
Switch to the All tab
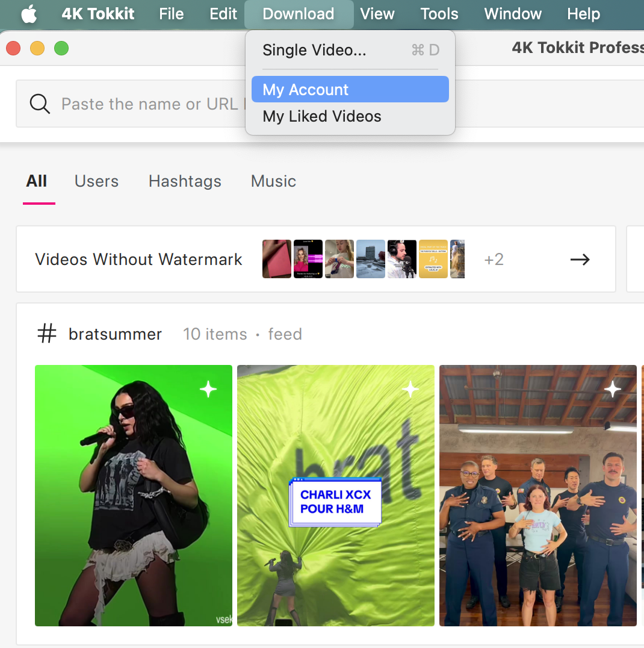[x=37, y=181]
